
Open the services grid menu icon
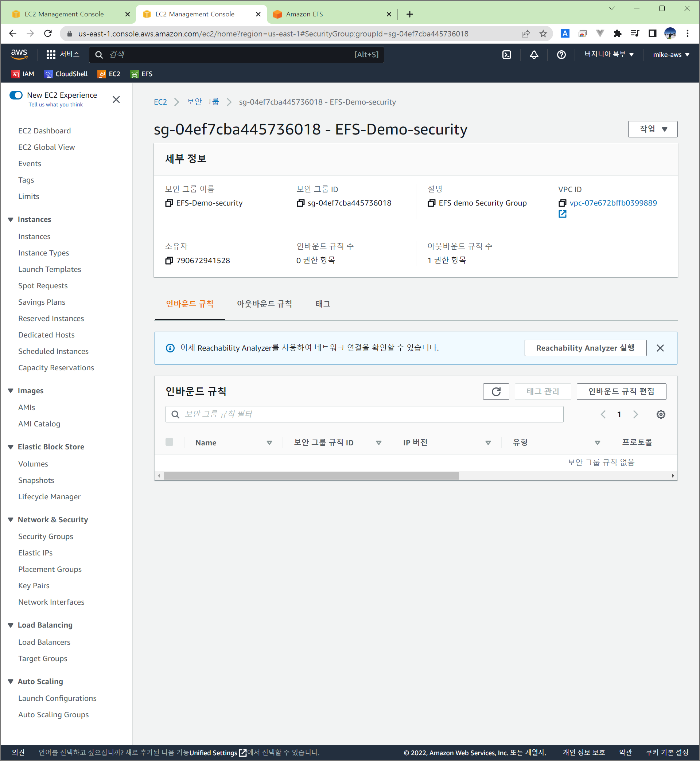pyautogui.click(x=51, y=55)
